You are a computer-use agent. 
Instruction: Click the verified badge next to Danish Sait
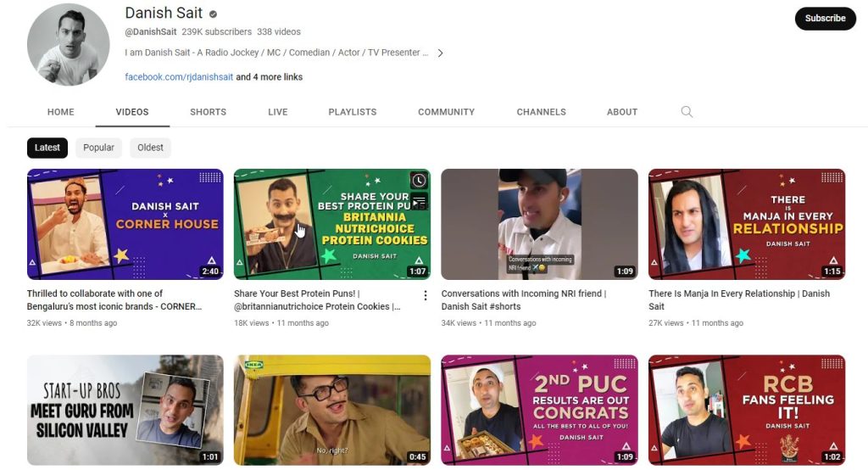click(214, 14)
